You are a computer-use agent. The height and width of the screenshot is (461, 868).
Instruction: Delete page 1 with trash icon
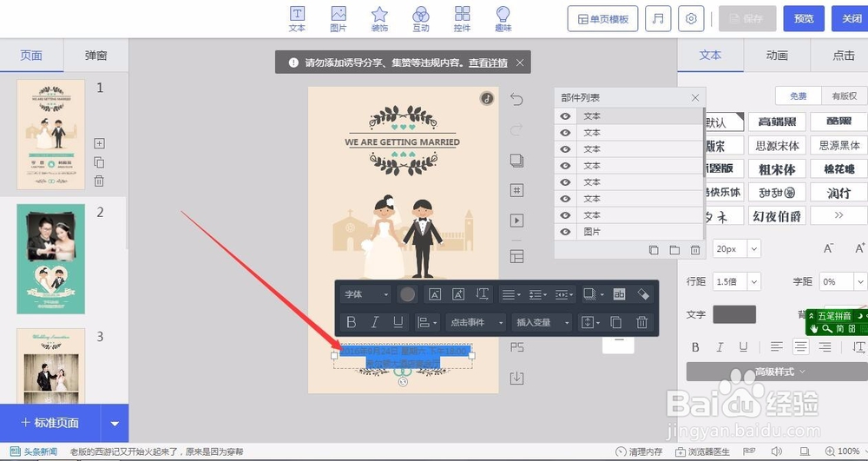[x=99, y=181]
